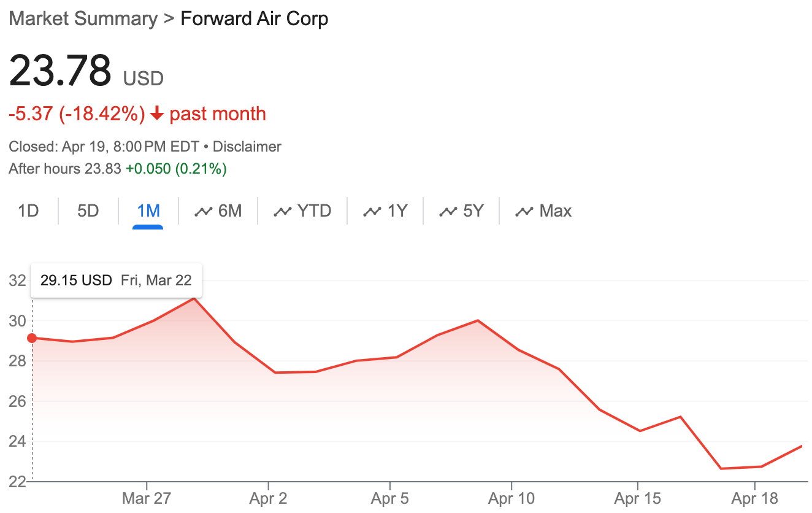Switch to the 5D range tab
This screenshot has height=513, width=812.
tap(88, 211)
